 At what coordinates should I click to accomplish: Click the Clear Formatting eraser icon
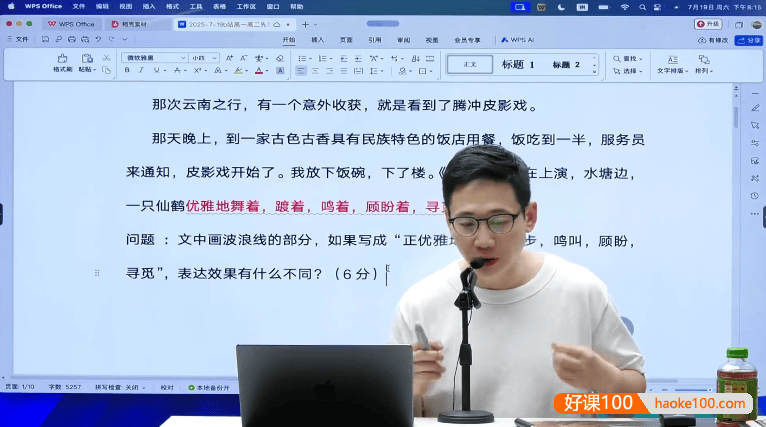tap(280, 58)
